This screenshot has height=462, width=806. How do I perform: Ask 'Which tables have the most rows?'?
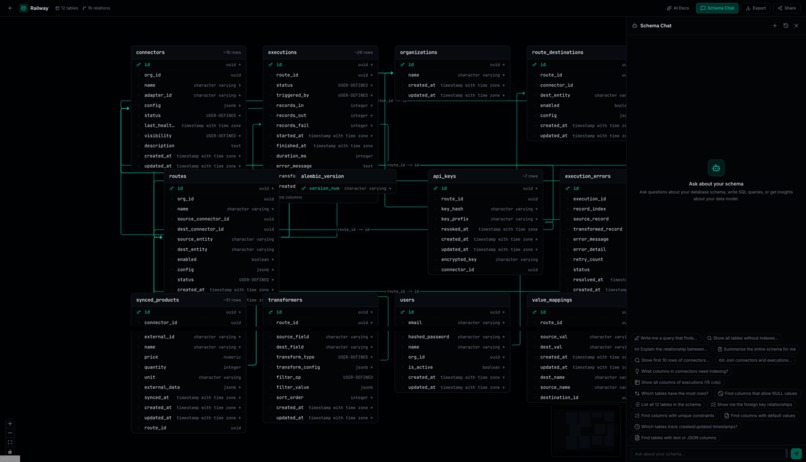[x=672, y=393]
